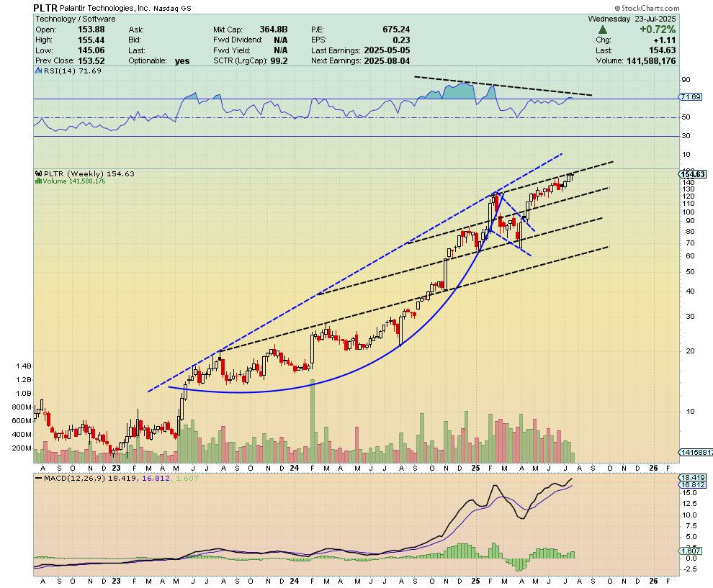Click the +0.72% percent change
713x588 pixels.
pyautogui.click(x=658, y=30)
